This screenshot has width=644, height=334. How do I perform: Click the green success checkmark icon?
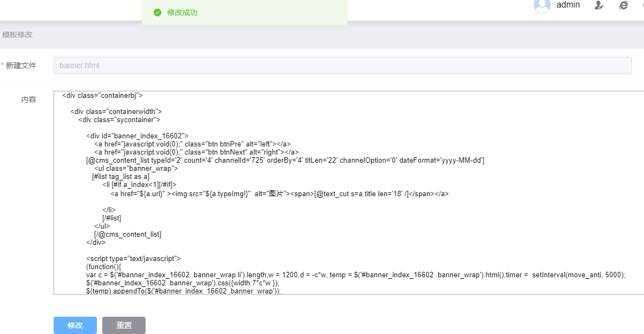[157, 12]
